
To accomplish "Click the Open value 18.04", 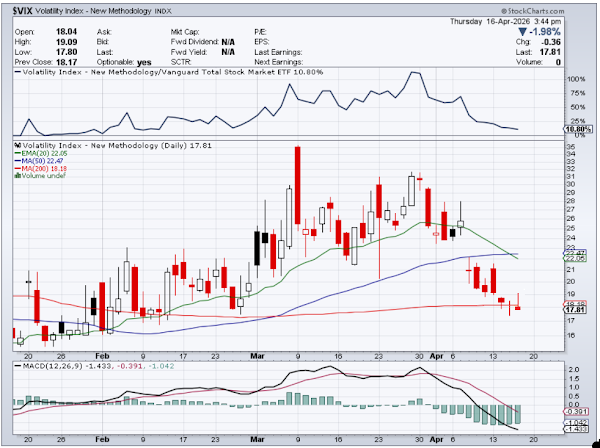I will [x=67, y=32].
